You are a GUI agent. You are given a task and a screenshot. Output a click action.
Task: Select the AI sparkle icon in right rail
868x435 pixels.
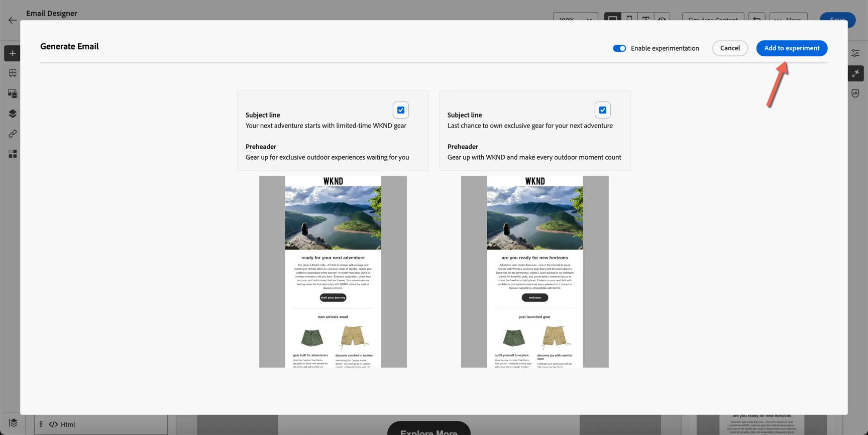(x=856, y=73)
